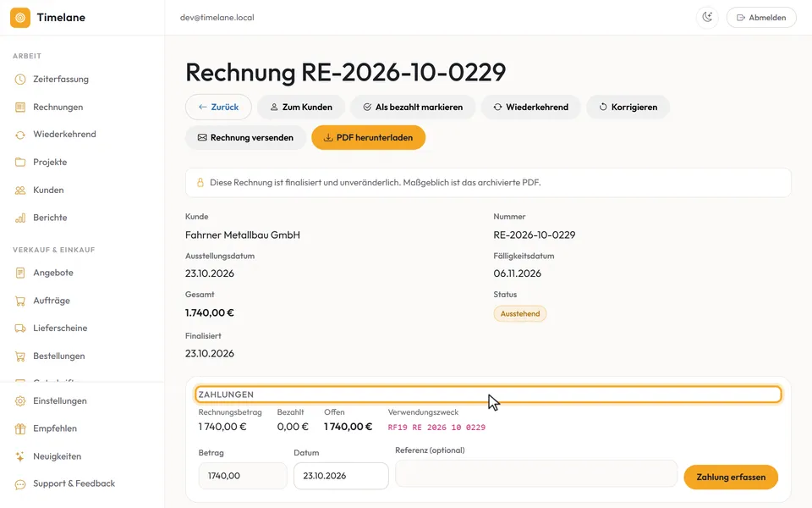Click the cart icon beside Bestellungen
The height and width of the screenshot is (508, 812).
click(20, 356)
